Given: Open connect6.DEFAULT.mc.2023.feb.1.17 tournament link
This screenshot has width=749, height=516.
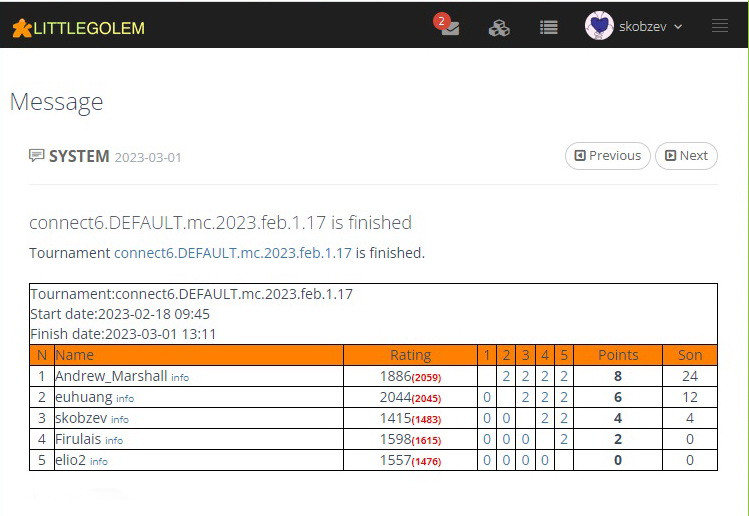Looking at the screenshot, I should tap(233, 253).
